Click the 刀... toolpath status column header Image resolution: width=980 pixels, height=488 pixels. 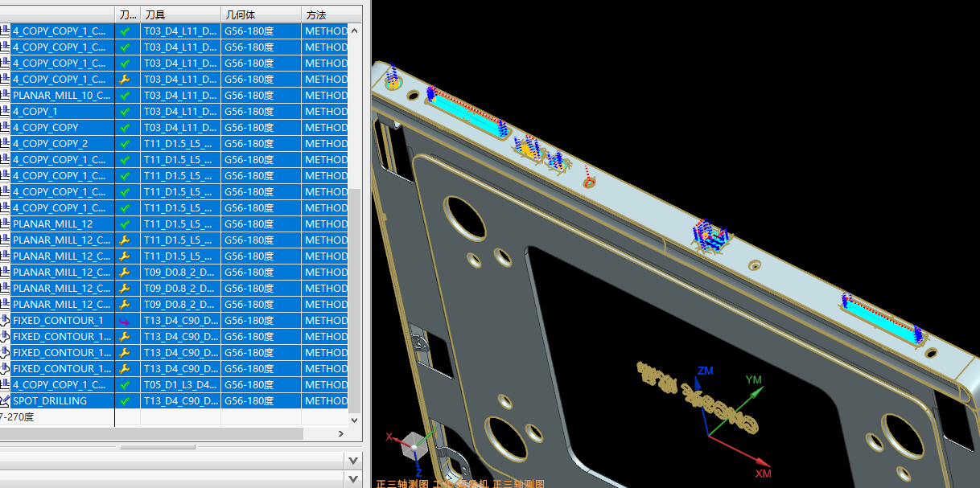coord(128,14)
